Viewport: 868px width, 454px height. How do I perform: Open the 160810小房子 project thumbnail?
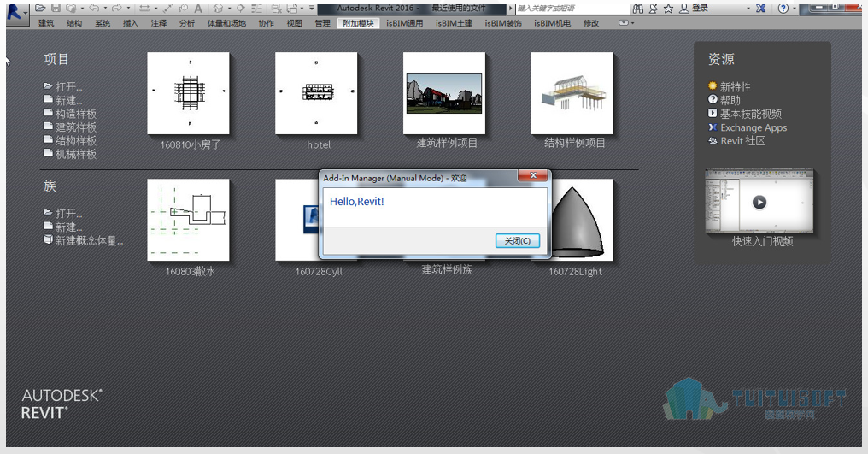click(x=188, y=93)
